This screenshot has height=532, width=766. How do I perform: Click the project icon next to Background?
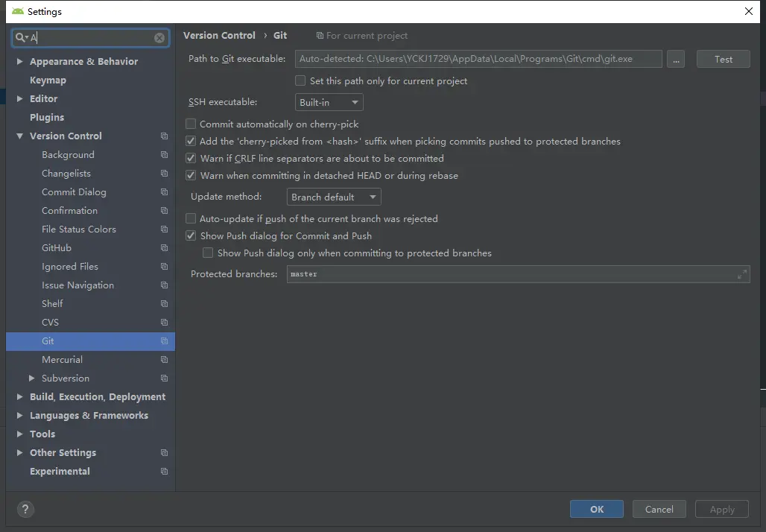[x=164, y=154]
